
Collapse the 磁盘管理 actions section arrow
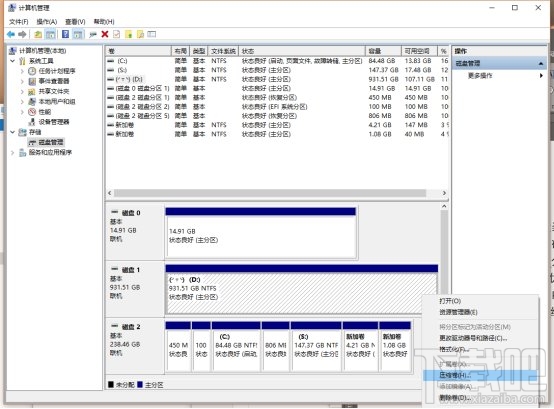(x=541, y=64)
